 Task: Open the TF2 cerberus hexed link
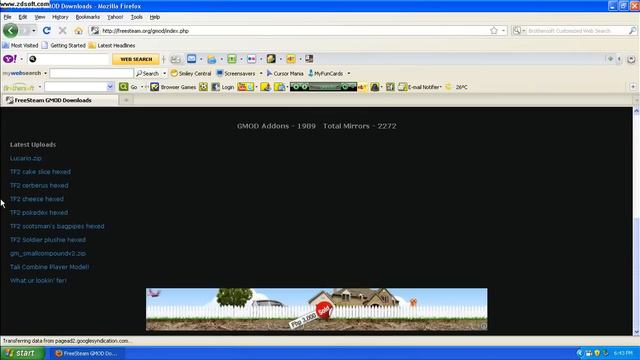point(39,185)
